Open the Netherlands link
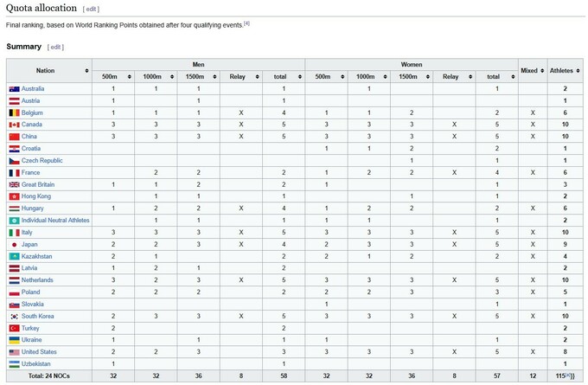 [38, 280]
